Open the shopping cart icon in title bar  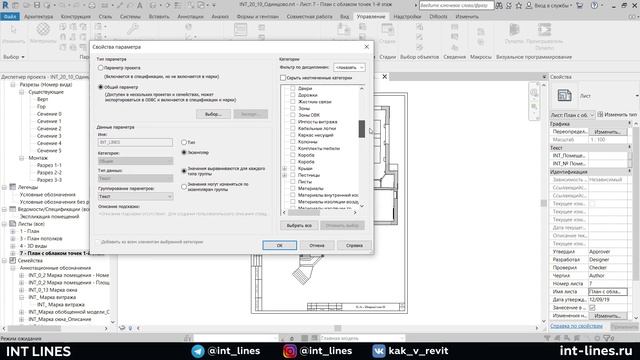coord(580,6)
